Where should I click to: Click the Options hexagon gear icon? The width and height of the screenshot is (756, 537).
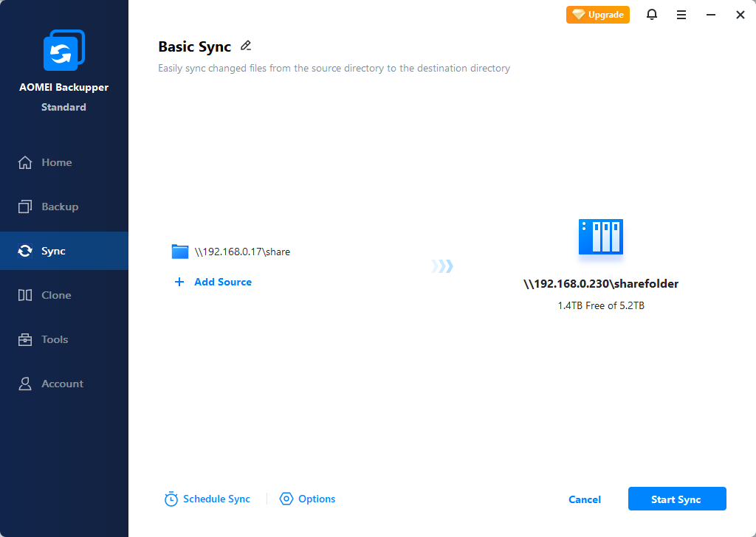(286, 499)
